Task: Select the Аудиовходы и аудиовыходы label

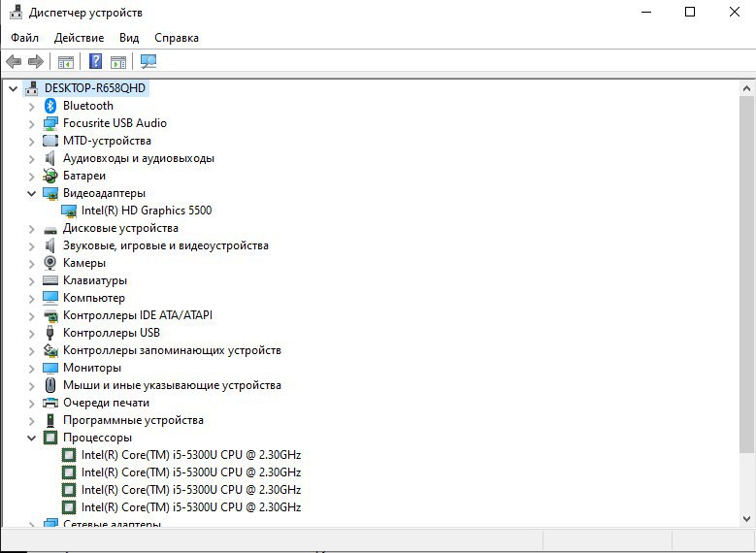Action: tap(139, 158)
